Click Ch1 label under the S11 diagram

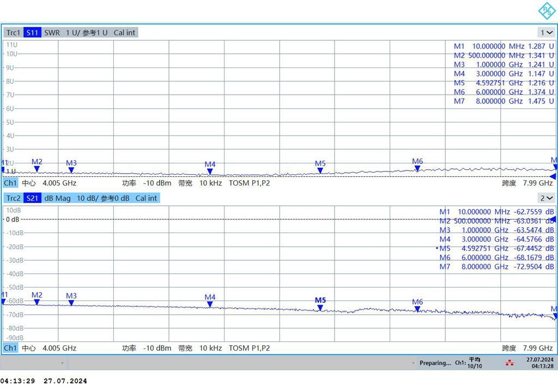point(10,183)
